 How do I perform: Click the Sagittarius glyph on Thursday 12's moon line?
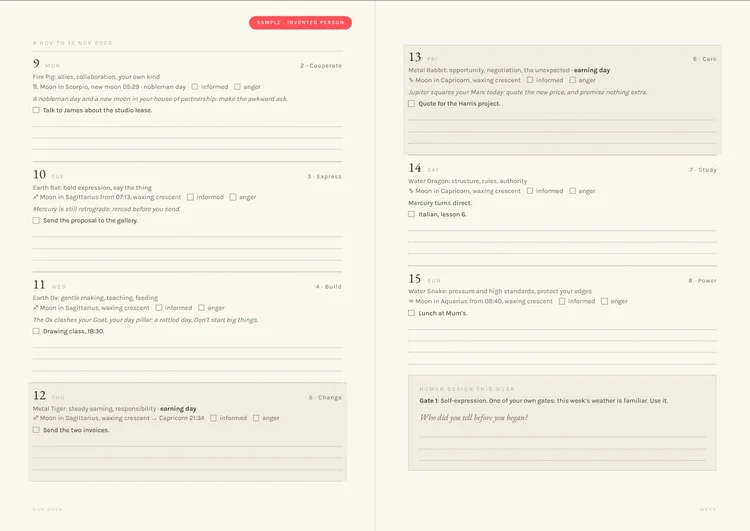point(35,418)
